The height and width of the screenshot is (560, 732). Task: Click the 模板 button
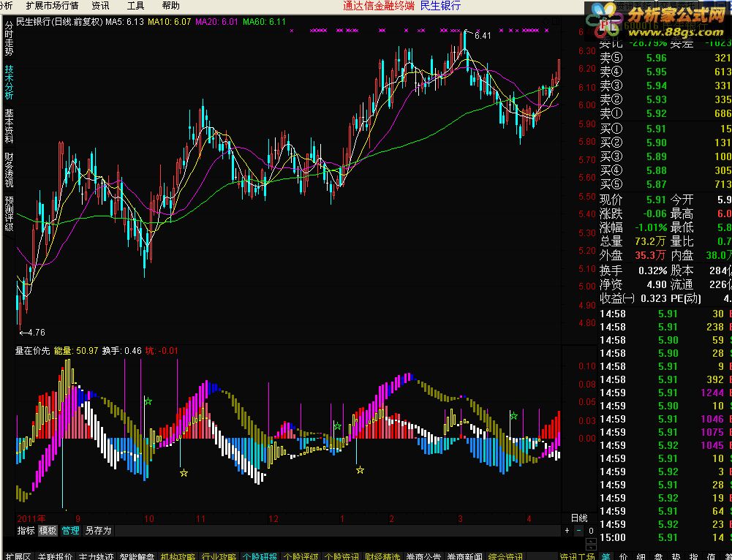pyautogui.click(x=48, y=531)
